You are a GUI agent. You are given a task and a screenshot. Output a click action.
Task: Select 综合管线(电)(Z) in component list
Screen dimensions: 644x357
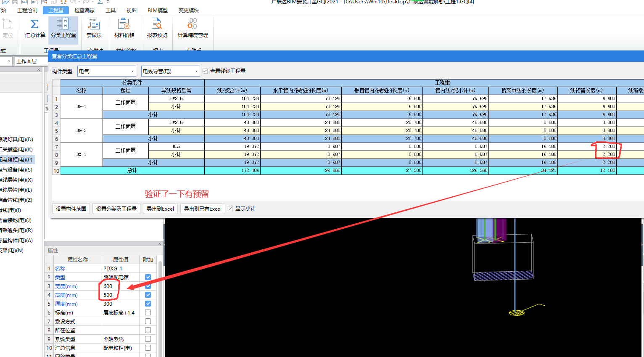pos(17,200)
